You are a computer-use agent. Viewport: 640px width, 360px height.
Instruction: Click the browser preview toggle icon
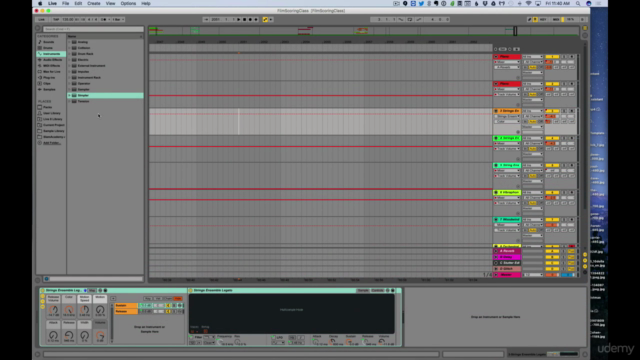[x=47, y=279]
